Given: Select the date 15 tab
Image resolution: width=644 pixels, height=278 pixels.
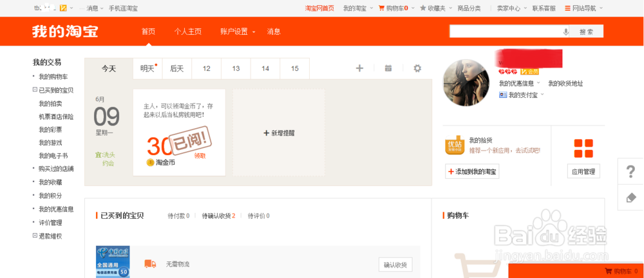Looking at the screenshot, I should click(x=295, y=69).
